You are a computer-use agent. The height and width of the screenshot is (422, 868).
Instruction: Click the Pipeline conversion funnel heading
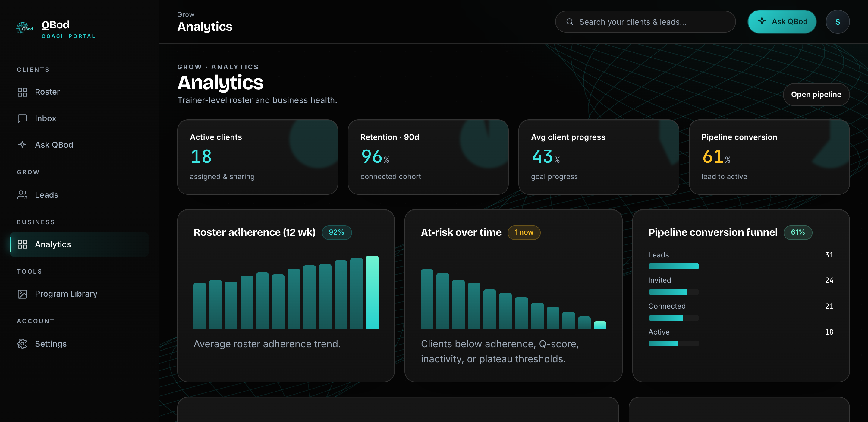[x=713, y=233]
